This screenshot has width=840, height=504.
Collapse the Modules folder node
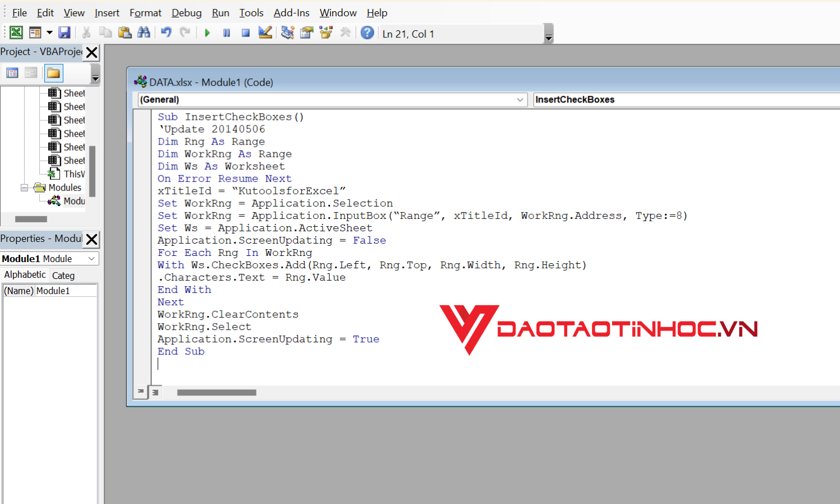24,187
